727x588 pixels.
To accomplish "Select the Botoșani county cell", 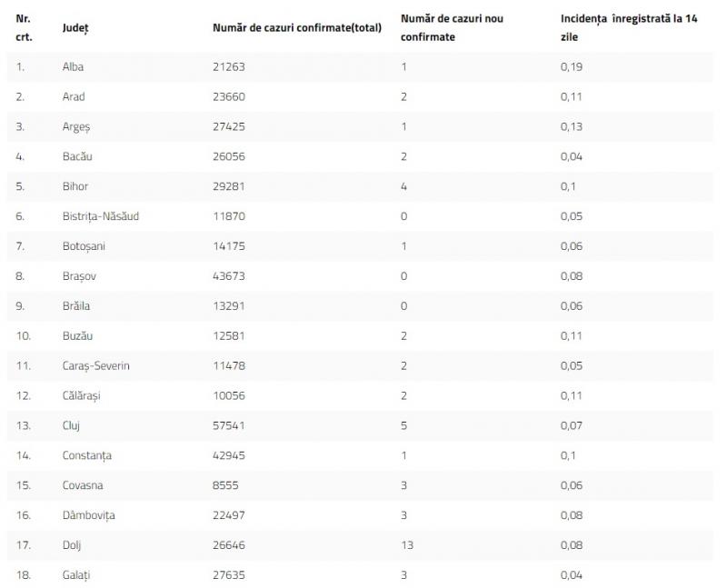I will 85,246.
